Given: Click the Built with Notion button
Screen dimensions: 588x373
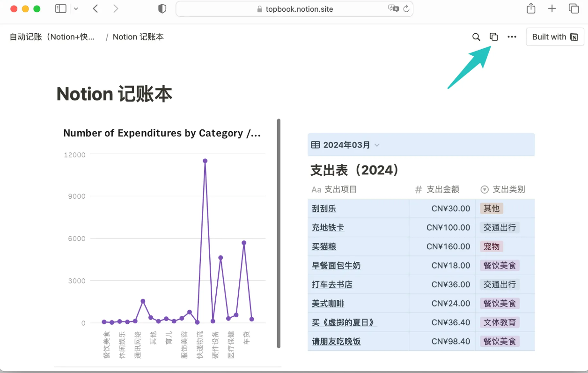Looking at the screenshot, I should [555, 37].
